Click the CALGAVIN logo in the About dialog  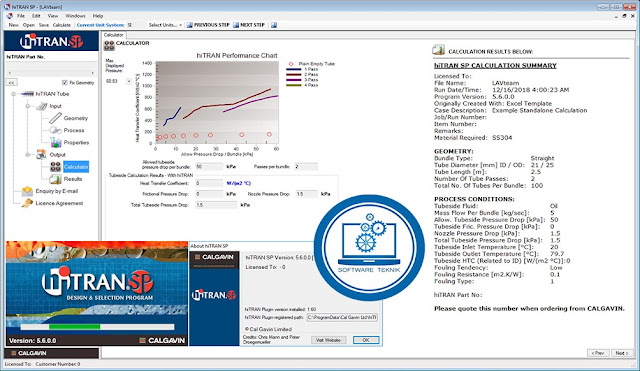tap(214, 257)
